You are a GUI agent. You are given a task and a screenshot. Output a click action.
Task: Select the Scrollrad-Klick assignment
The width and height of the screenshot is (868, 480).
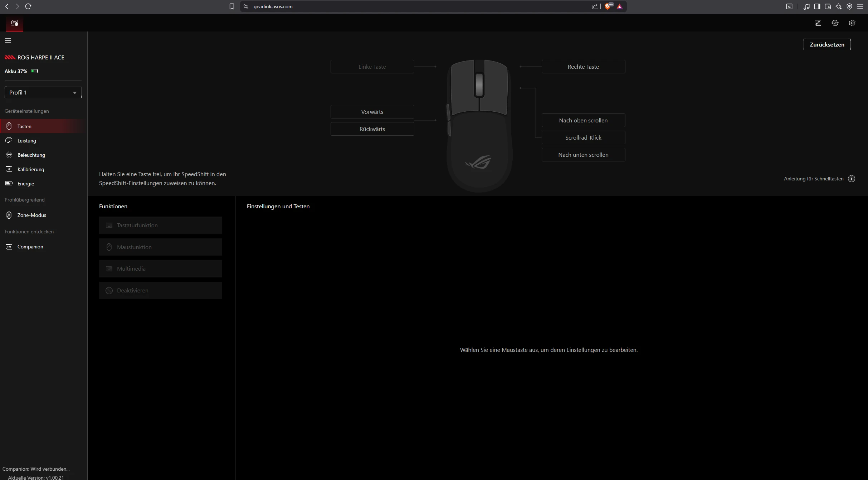click(583, 137)
